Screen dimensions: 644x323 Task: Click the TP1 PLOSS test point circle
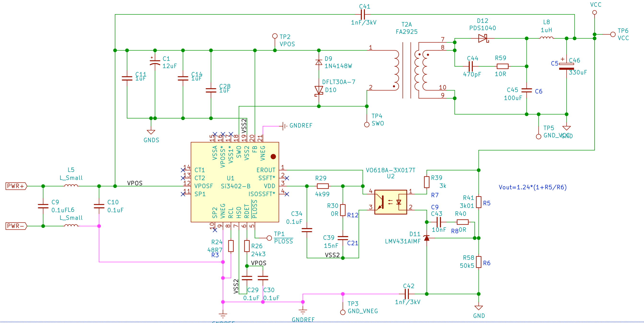(x=269, y=238)
